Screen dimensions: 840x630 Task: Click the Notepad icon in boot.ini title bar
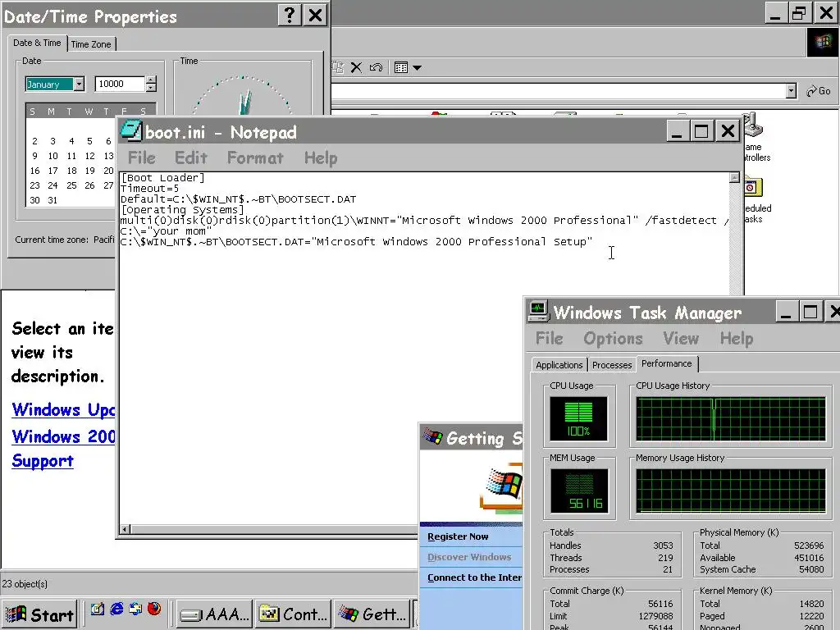point(130,131)
